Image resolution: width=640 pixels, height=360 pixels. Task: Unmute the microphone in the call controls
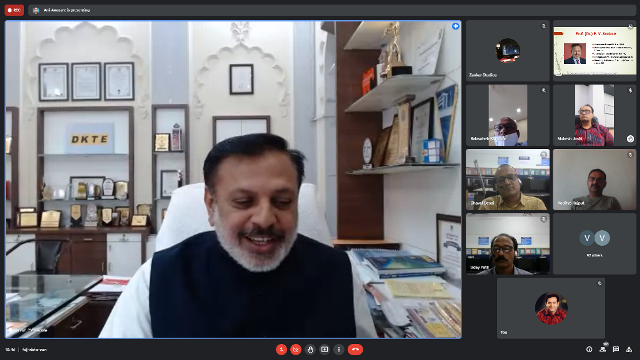(x=281, y=349)
